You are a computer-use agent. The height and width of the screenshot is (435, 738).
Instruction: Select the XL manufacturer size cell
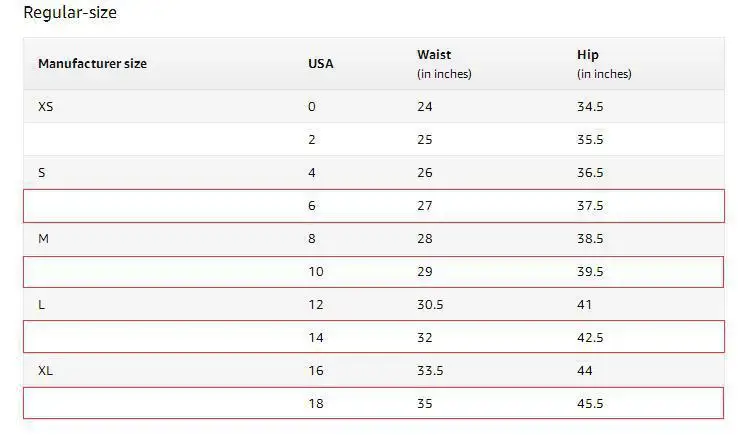pyautogui.click(x=46, y=371)
